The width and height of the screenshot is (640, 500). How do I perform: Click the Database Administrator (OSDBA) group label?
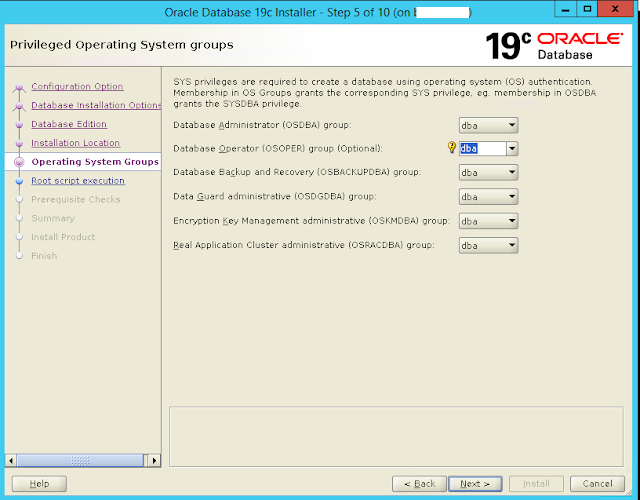[x=262, y=125]
